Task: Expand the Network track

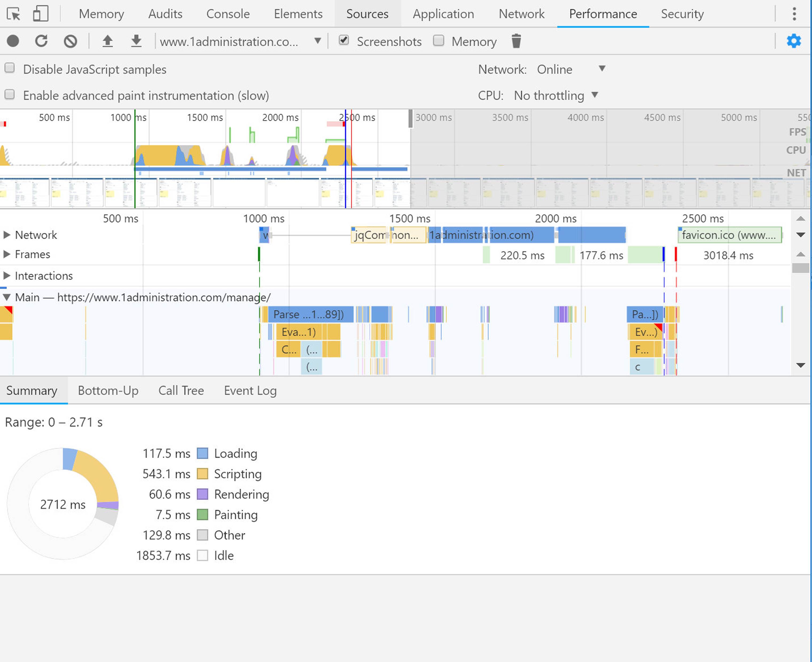Action: 6,235
